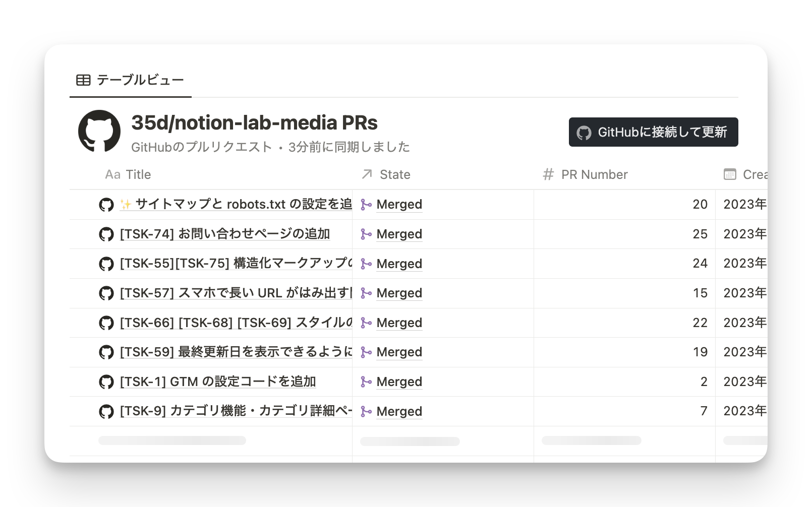Click the GitHub icon on the TSK-9 row
This screenshot has height=507, width=812.
pyautogui.click(x=106, y=412)
